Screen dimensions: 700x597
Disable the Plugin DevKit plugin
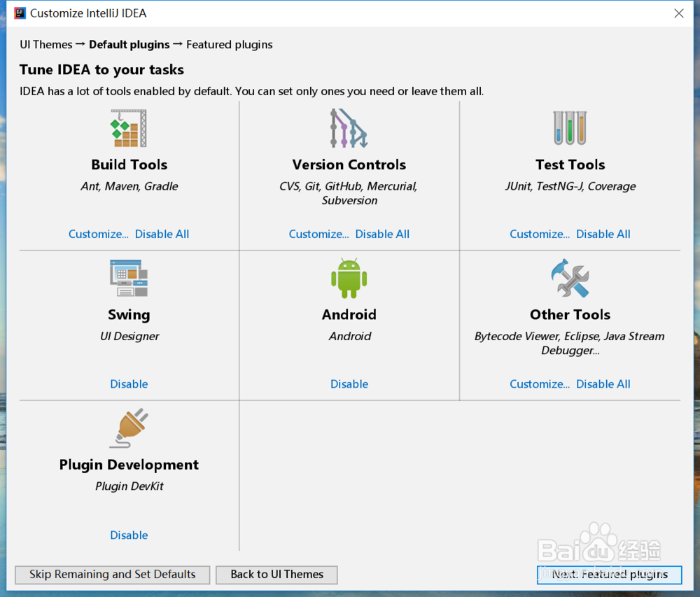(x=129, y=535)
